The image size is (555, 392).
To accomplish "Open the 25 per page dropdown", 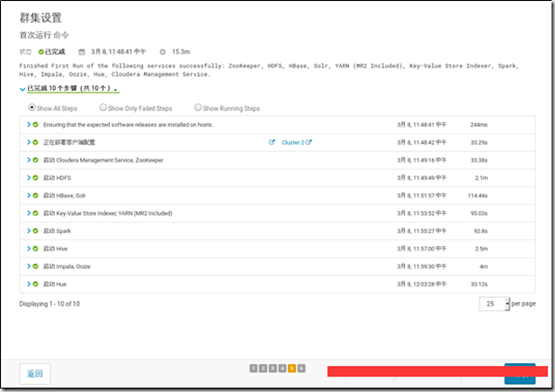I will tap(495, 304).
